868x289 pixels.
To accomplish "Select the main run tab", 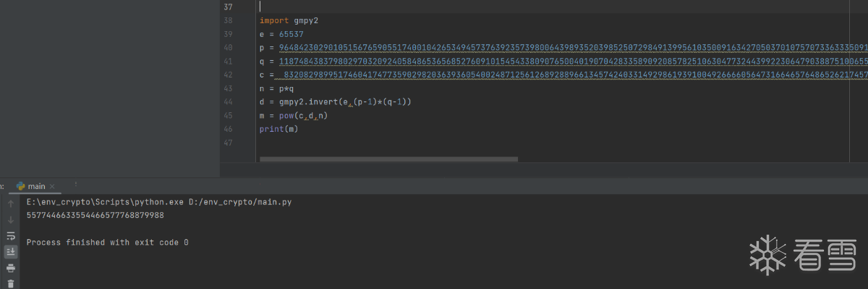I will tap(33, 186).
